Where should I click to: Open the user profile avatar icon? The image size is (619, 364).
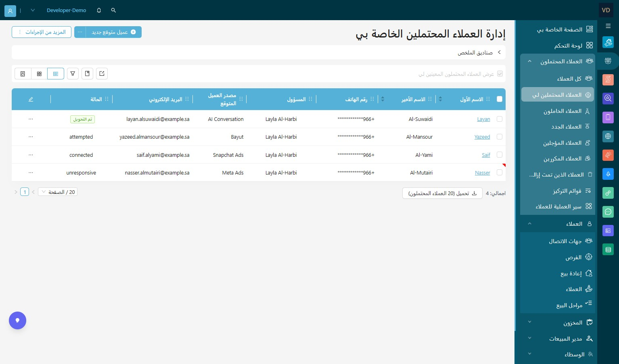(x=10, y=11)
